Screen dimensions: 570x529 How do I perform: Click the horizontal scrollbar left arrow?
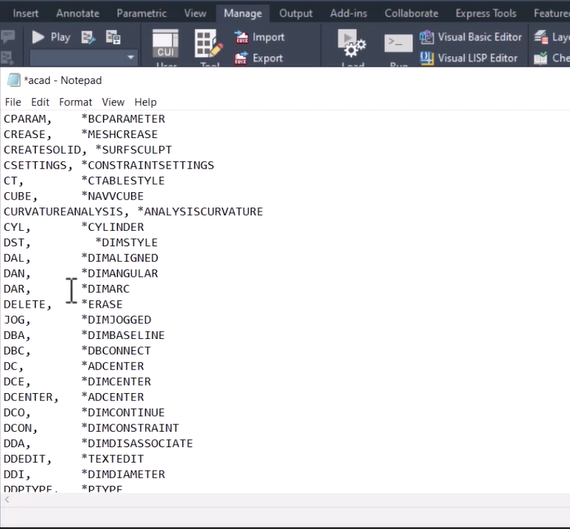tap(7, 500)
